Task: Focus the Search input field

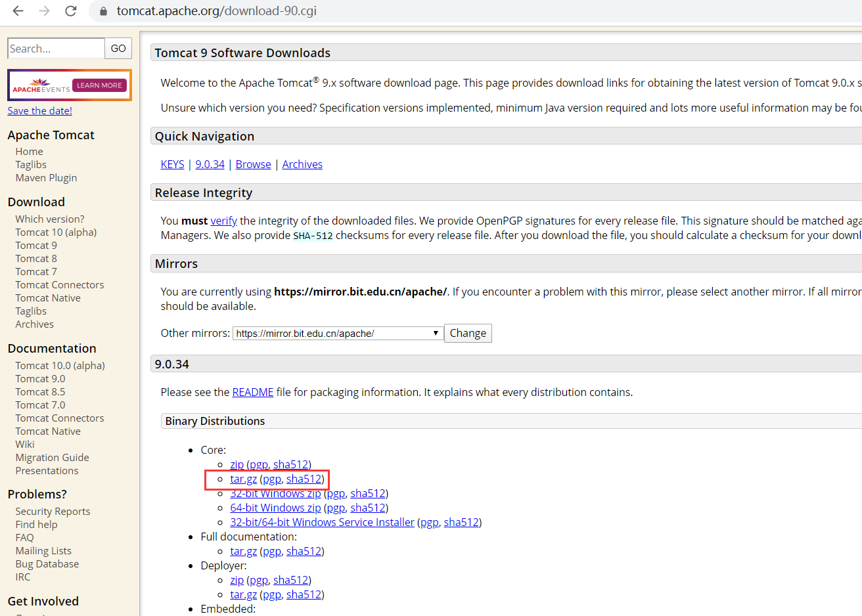Action: [55, 49]
